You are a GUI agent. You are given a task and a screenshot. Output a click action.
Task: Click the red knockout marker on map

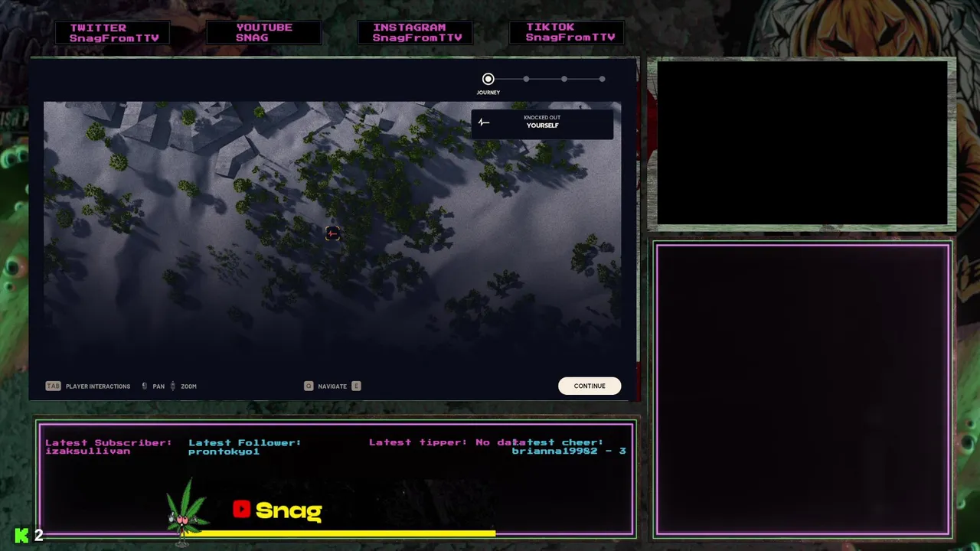[332, 233]
